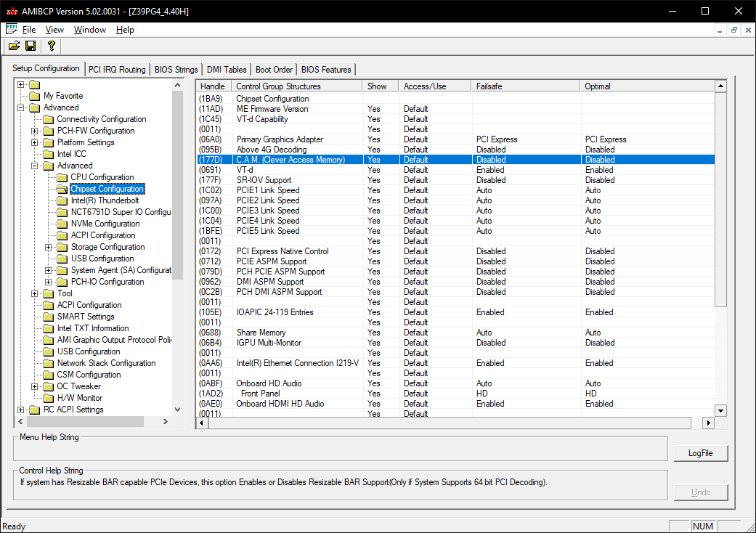This screenshot has height=533, width=756.
Task: Switch to the Boot Order tab
Action: click(x=274, y=70)
